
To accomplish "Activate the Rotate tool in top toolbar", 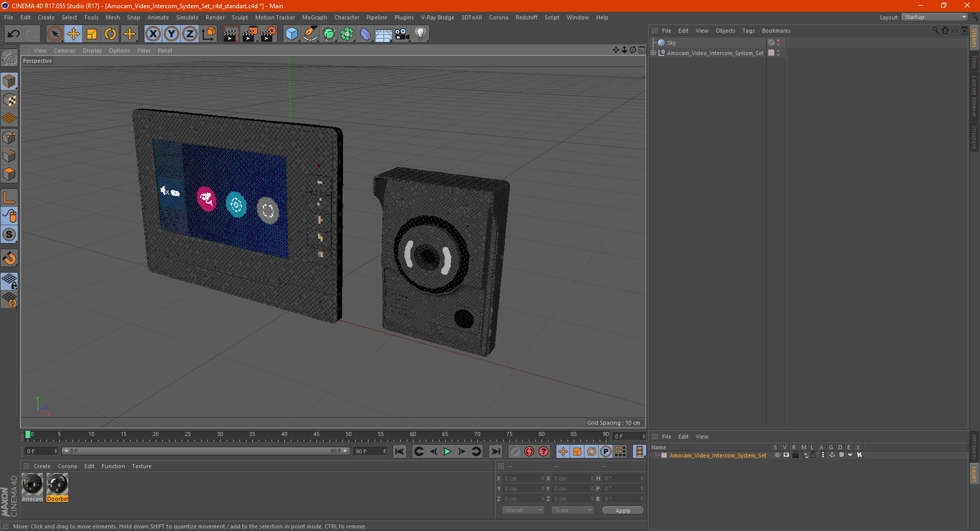I will 110,34.
